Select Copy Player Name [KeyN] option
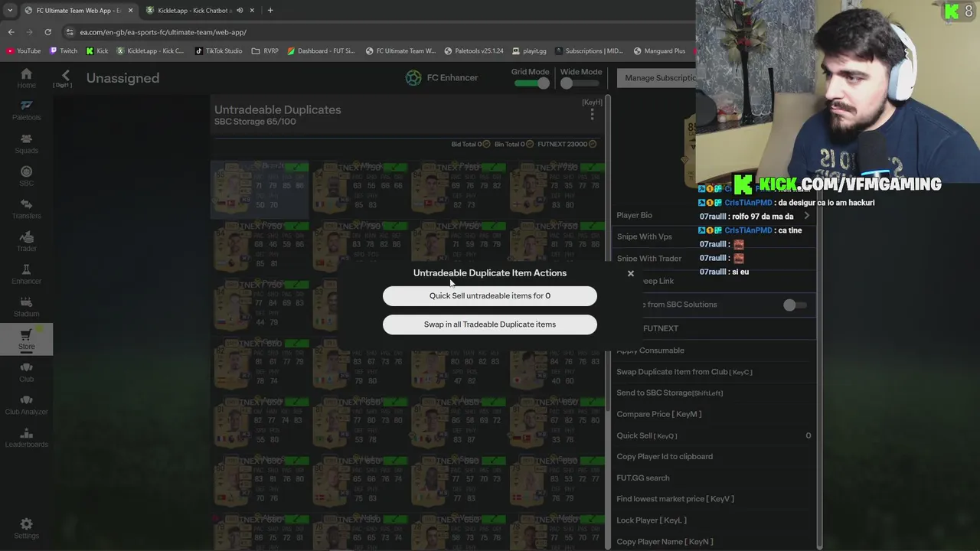The height and width of the screenshot is (551, 980). (x=714, y=542)
